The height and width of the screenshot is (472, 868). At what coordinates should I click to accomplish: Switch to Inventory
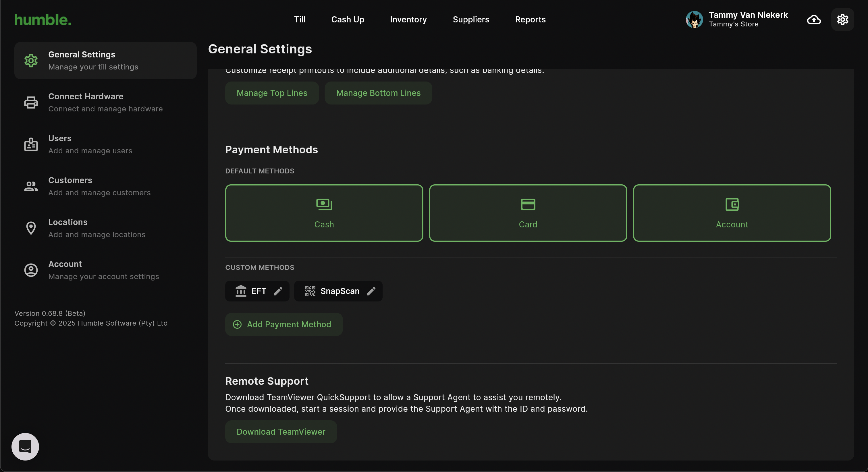coord(408,20)
